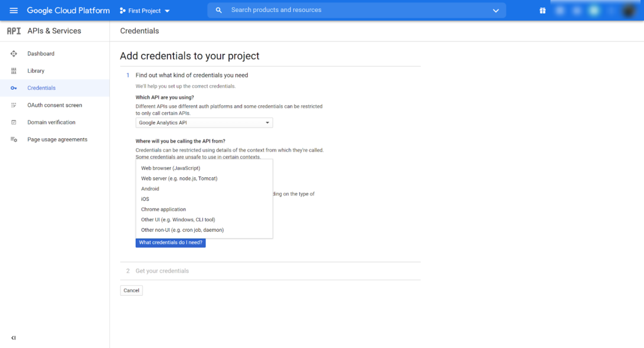Open OAuth consent screen page
This screenshot has height=348, width=644.
55,106
